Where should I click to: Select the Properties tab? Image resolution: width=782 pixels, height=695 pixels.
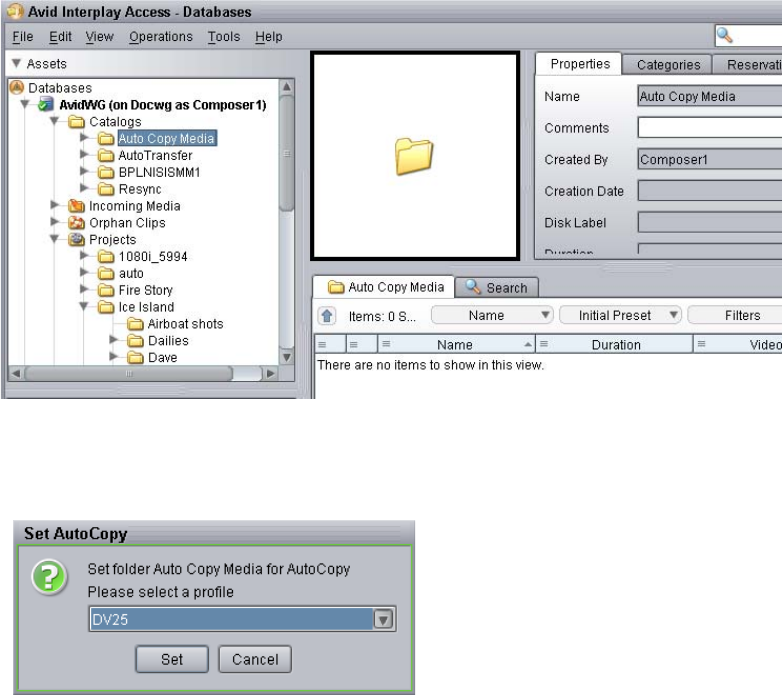[580, 64]
